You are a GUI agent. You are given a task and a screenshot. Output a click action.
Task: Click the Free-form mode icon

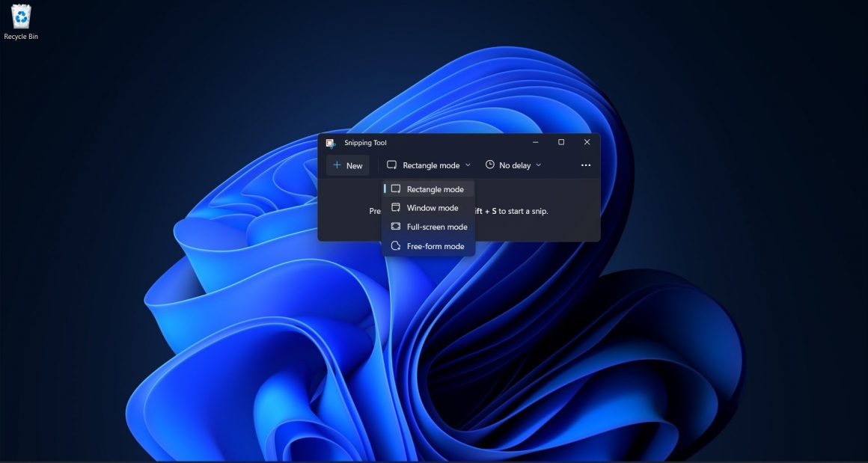(x=394, y=245)
